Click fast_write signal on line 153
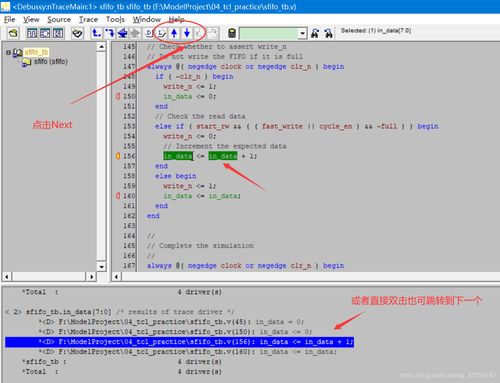 point(282,126)
